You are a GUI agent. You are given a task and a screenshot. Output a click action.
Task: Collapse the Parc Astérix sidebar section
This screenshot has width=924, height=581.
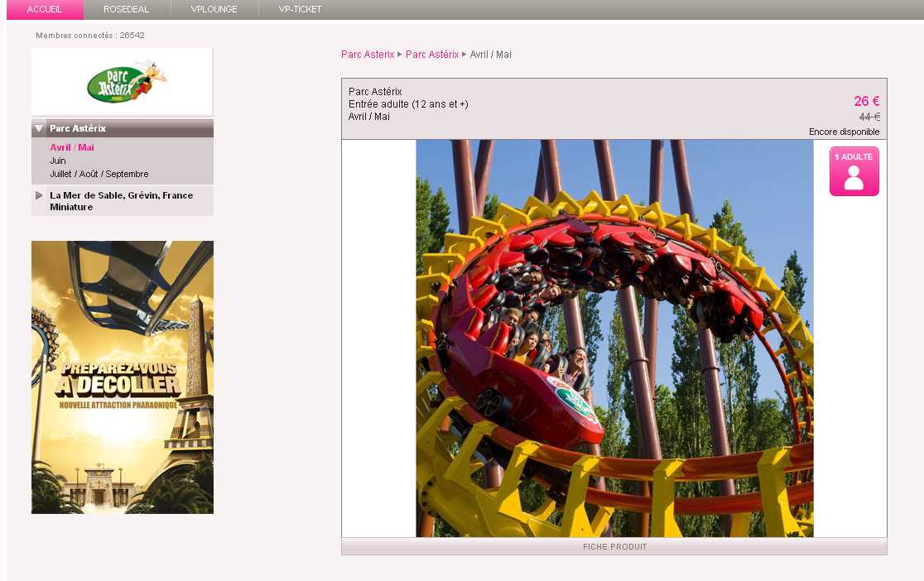tap(39, 127)
